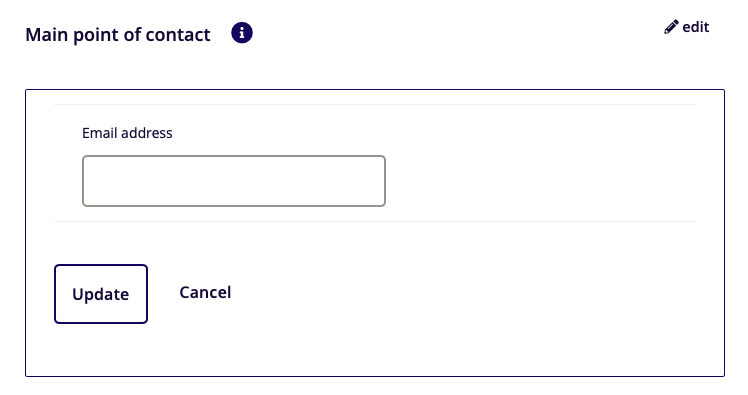Submit changes with the Update button
This screenshot has width=748, height=395.
tap(101, 294)
